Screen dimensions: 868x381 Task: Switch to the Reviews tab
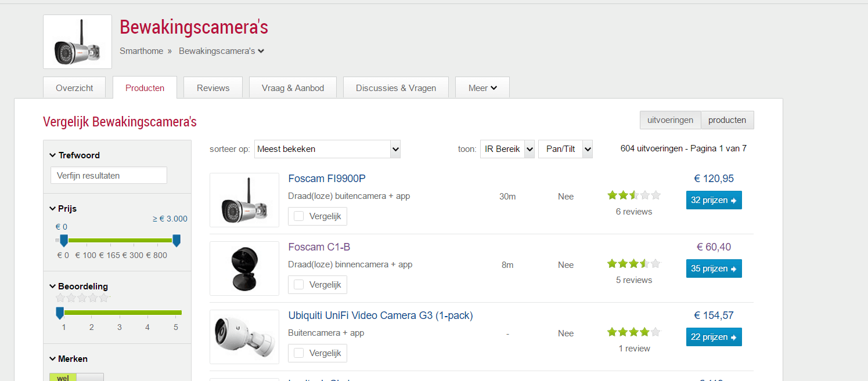click(213, 88)
